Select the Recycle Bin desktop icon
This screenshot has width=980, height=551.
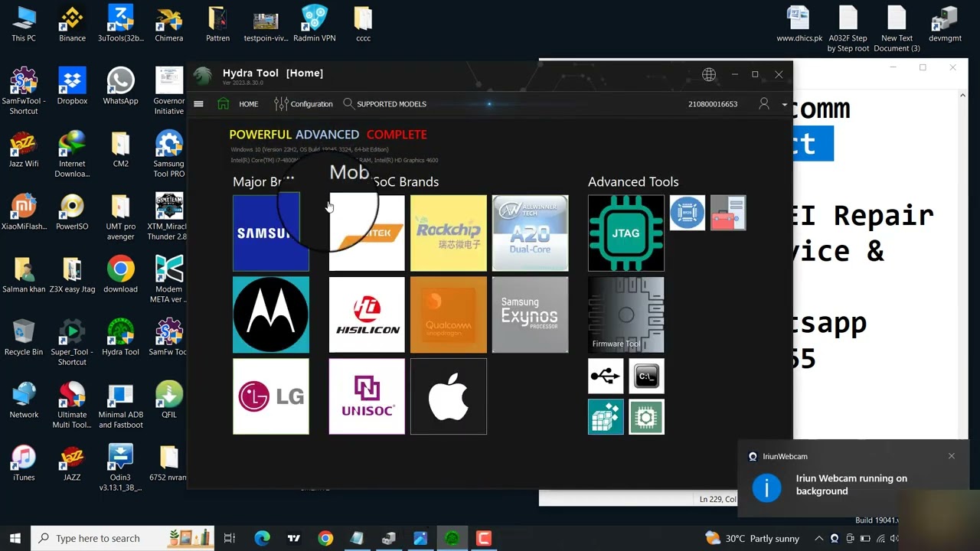(24, 337)
